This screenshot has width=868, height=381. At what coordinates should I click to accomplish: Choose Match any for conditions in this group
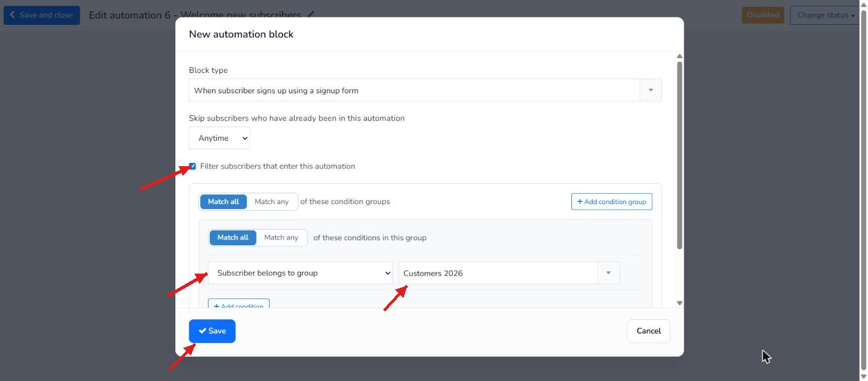point(281,237)
